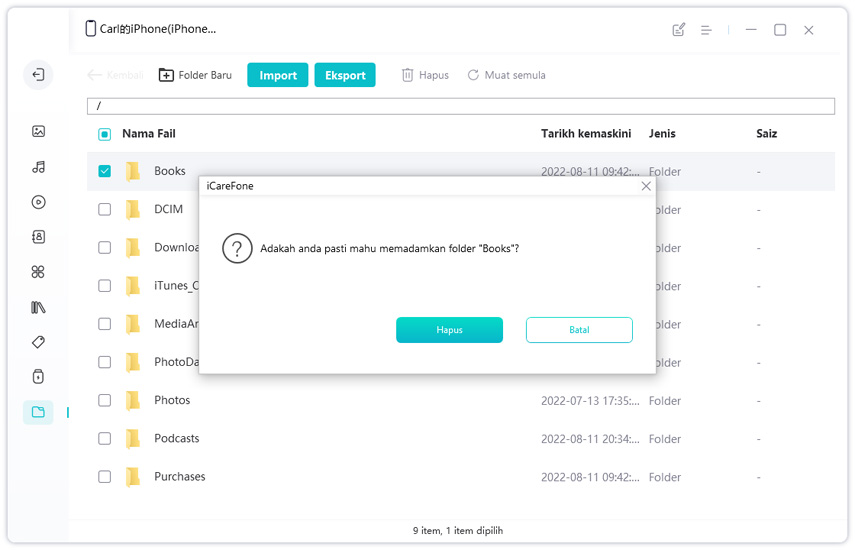Click the feedback edit icon in title bar
The width and height of the screenshot is (855, 550).
(679, 30)
